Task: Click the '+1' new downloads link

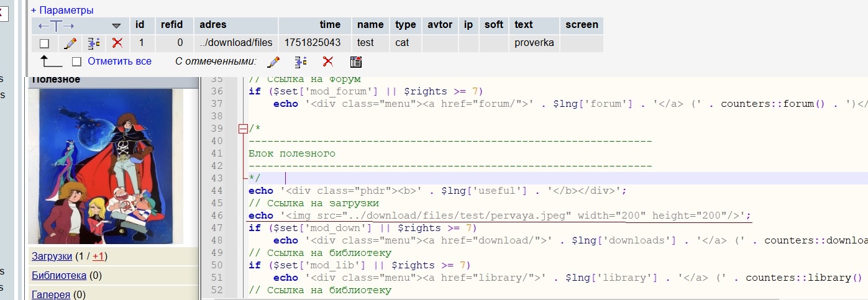Action: (x=98, y=256)
